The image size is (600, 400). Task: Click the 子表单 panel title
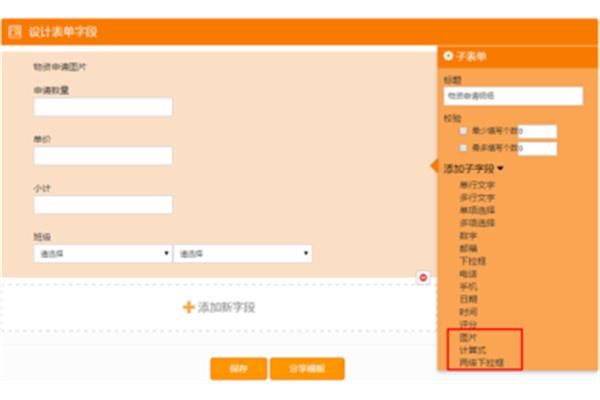pos(471,56)
